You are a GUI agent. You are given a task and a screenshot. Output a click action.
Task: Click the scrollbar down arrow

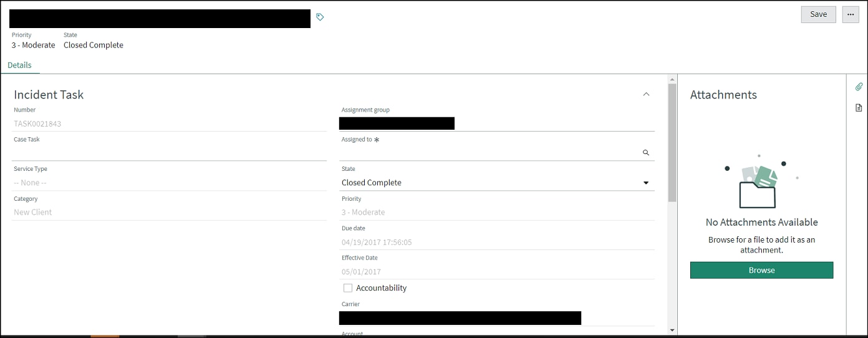672,330
